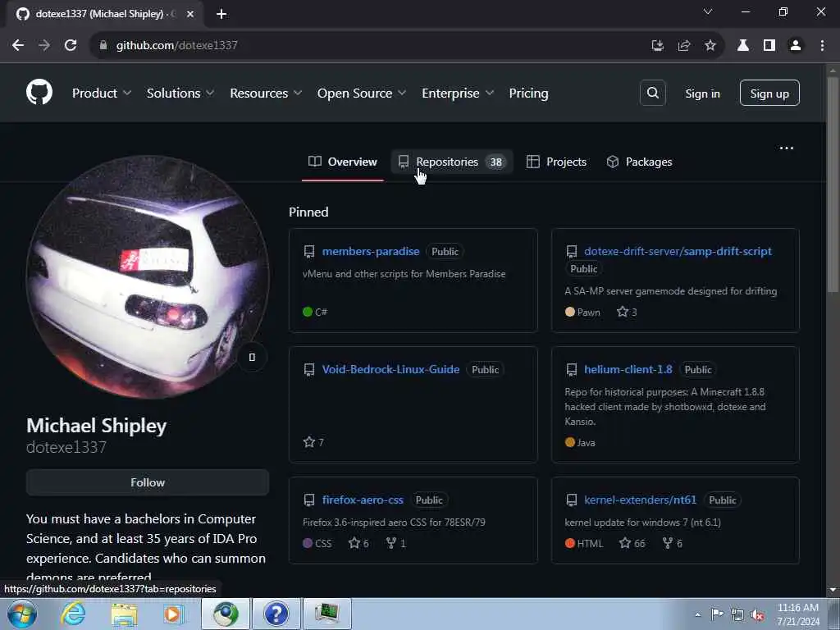Show hidden system tray icons arrow
This screenshot has width=840, height=630.
coord(697,614)
